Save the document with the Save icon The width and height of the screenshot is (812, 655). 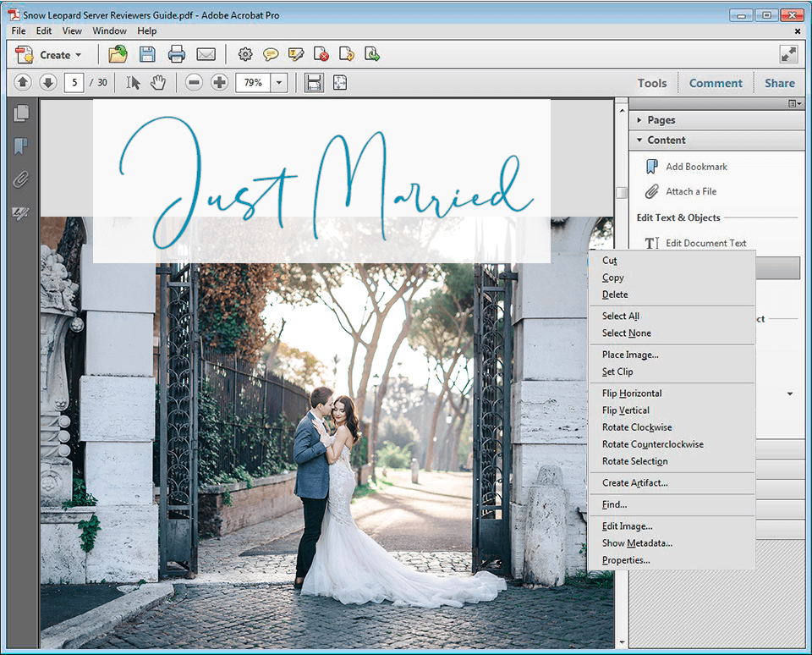pos(147,54)
